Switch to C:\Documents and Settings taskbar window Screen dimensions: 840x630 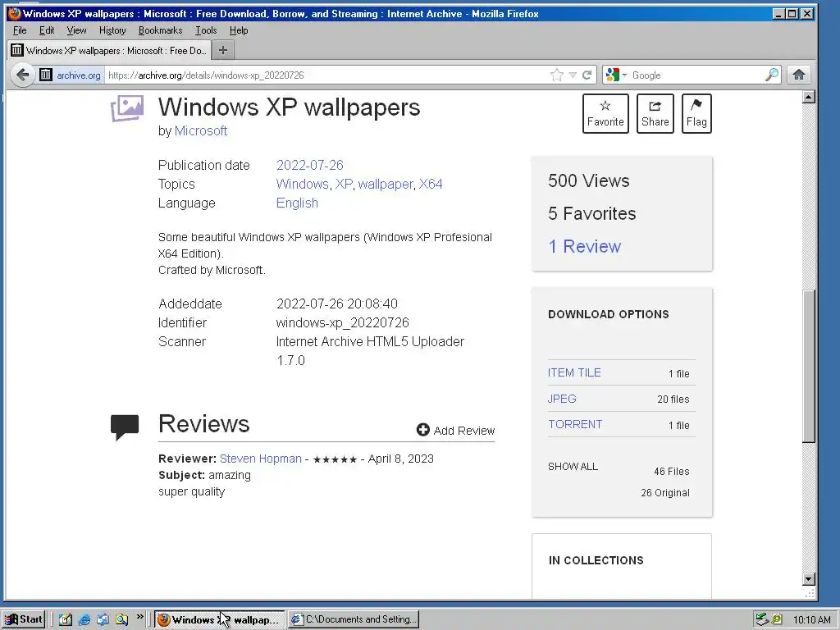[x=354, y=620]
